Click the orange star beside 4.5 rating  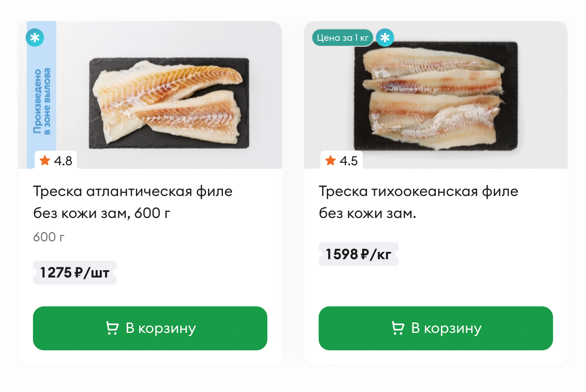(x=331, y=160)
